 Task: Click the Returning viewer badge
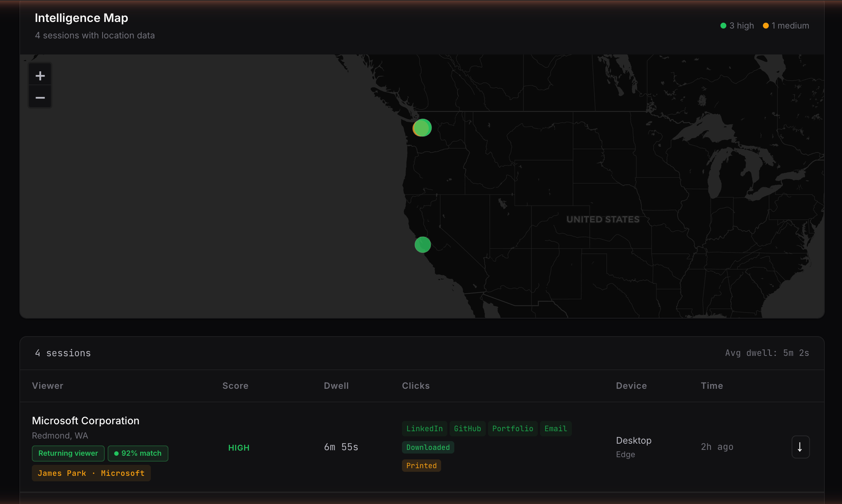(68, 453)
